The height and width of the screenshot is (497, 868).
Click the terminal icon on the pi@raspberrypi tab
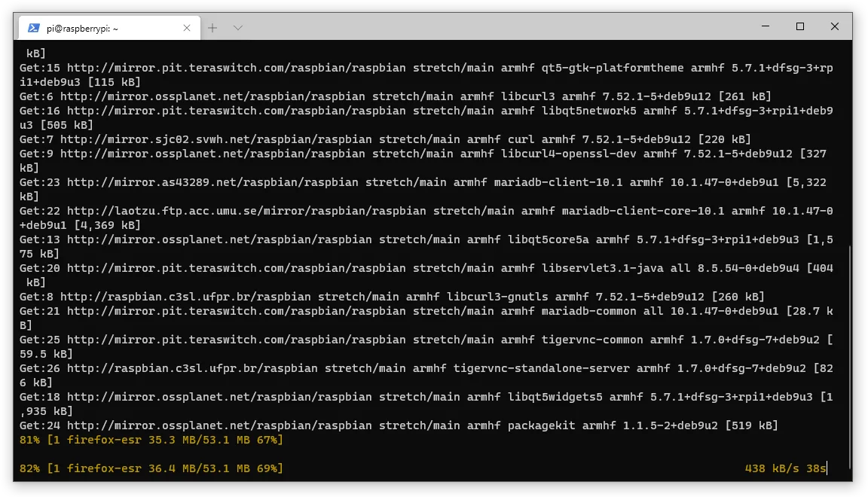[x=32, y=26]
